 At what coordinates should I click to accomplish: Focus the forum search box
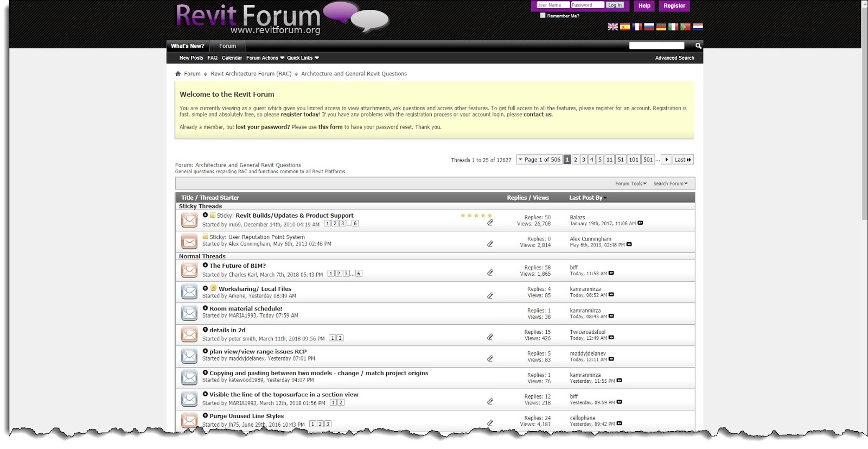point(656,46)
